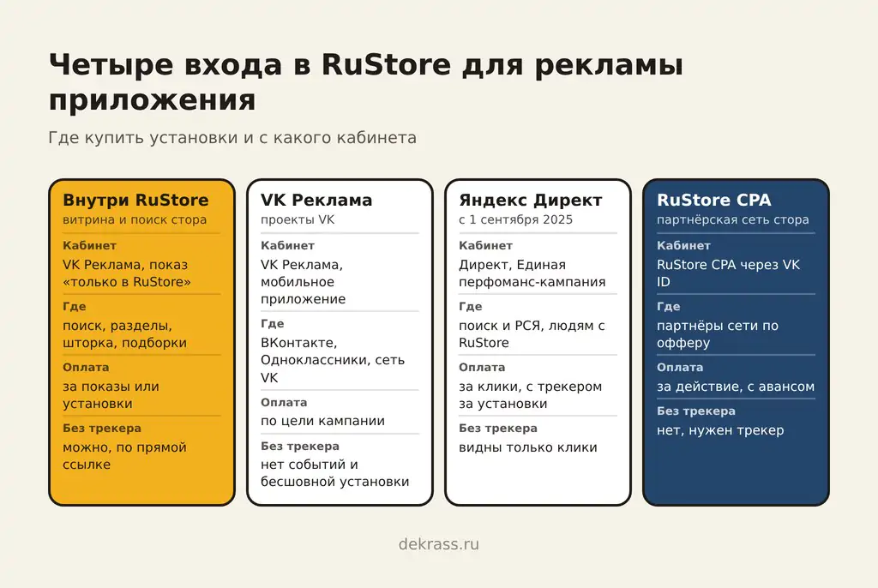Select the card title «RuStore CPA»
The image size is (878, 588).
714,200
